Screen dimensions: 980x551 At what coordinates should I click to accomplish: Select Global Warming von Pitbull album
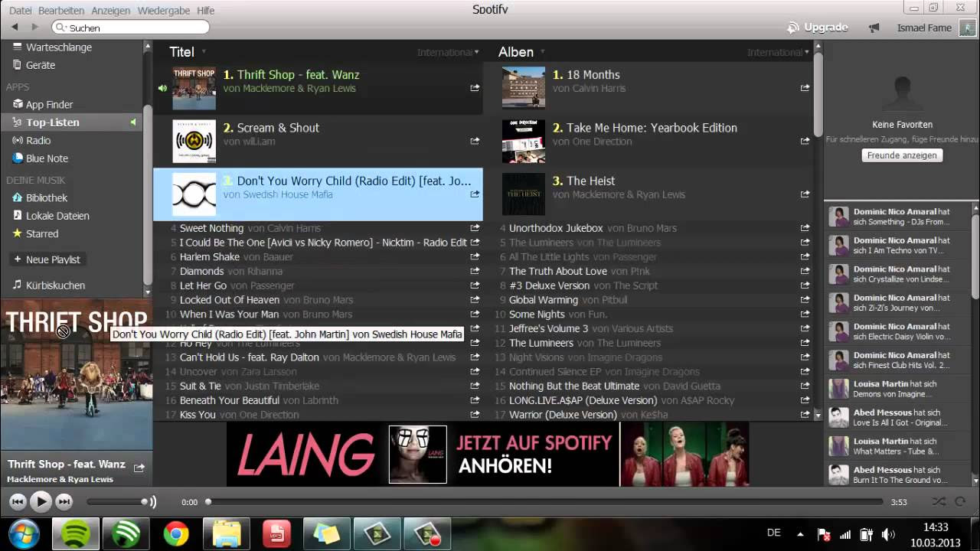pos(648,300)
